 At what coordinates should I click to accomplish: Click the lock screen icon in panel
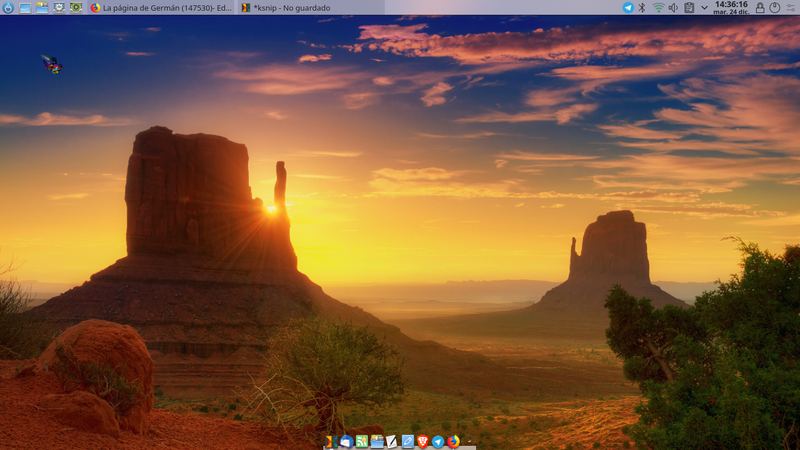(x=760, y=7)
